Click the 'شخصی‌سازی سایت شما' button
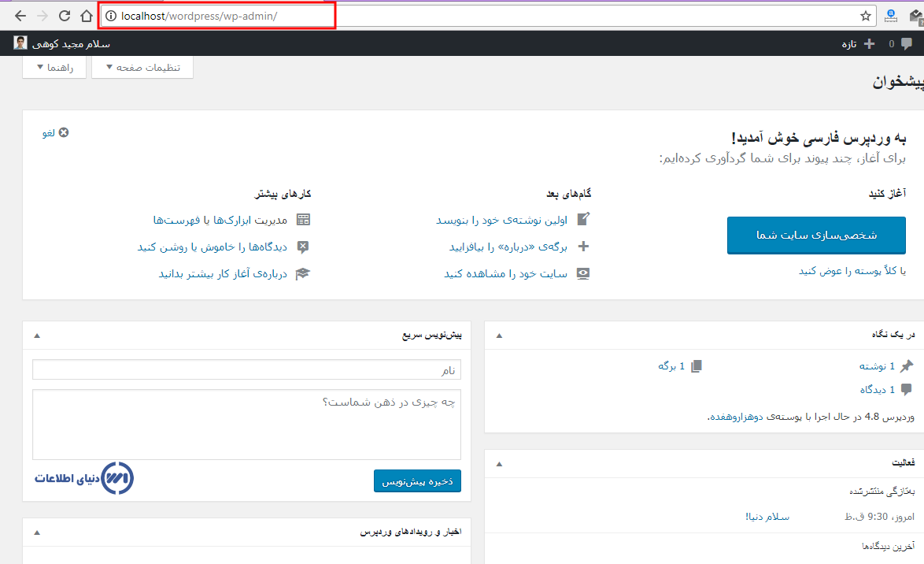The image size is (924, 564). (x=816, y=236)
